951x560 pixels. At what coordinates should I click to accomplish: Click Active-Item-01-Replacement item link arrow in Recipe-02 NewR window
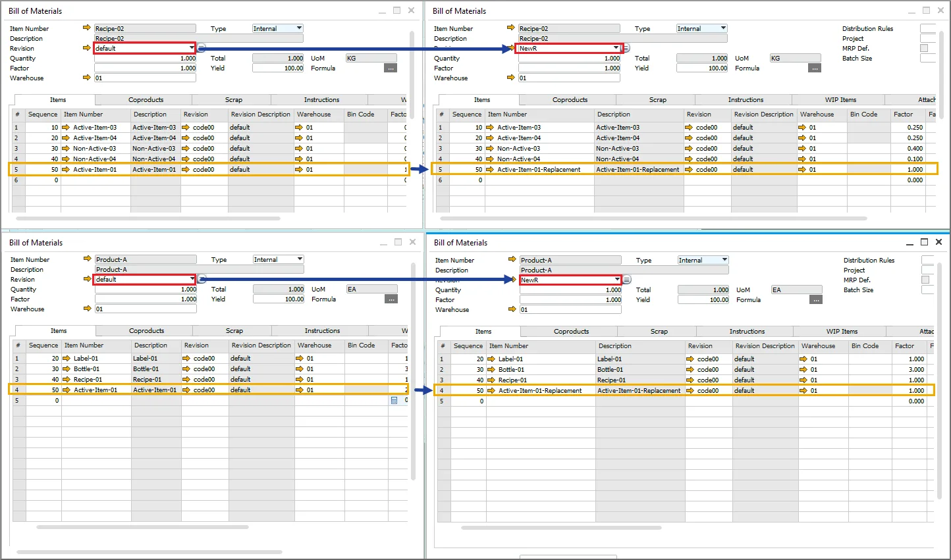490,169
